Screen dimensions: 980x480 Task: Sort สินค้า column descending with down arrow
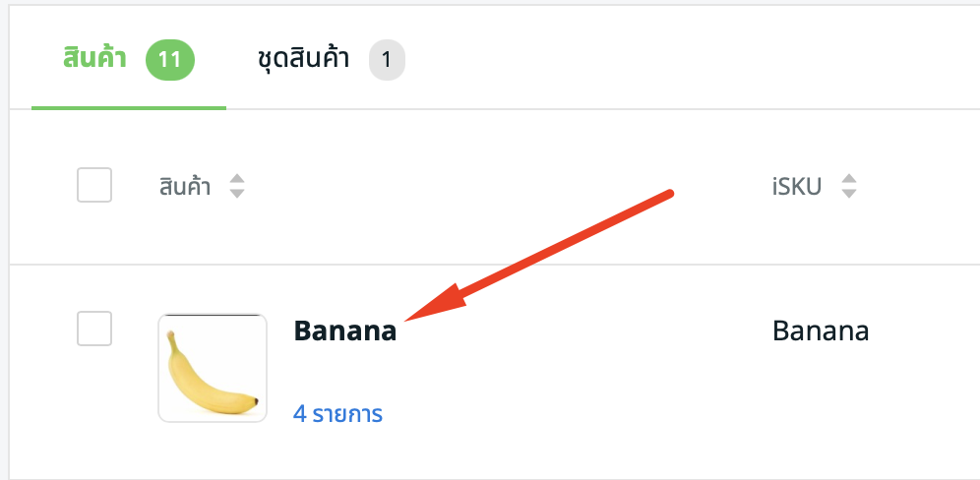236,194
